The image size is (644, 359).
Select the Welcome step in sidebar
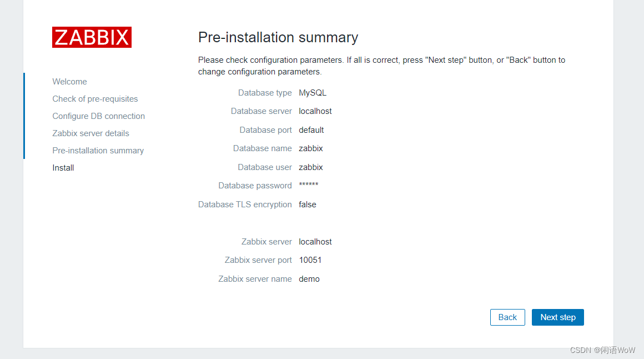[69, 82]
